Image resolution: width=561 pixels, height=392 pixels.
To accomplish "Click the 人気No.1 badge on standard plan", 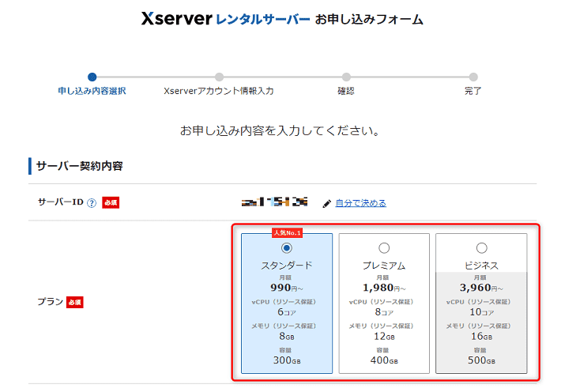I will (287, 232).
